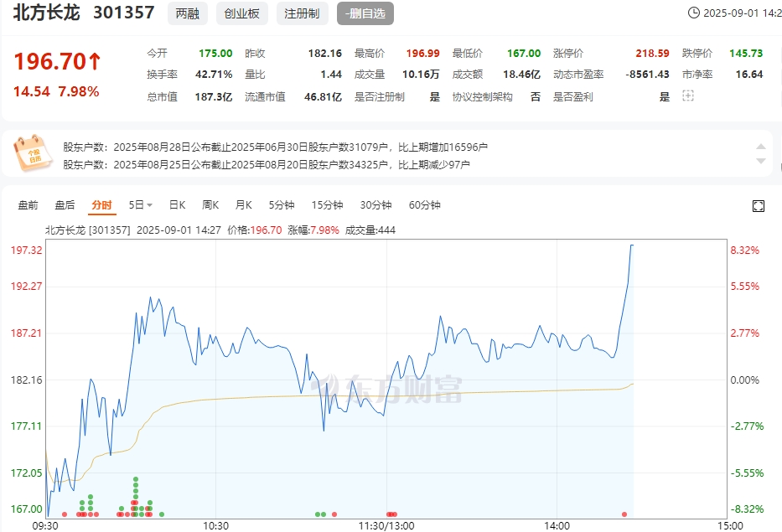Click the fullscreen chart icon
Viewport: 782px width, 532px height.
coord(758,206)
